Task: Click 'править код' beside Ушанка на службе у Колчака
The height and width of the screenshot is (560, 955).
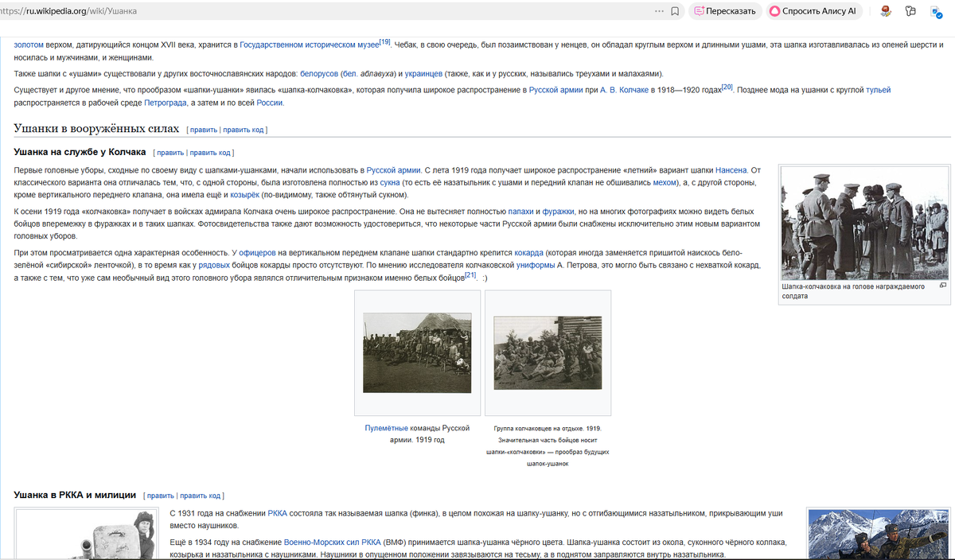Action: (210, 153)
